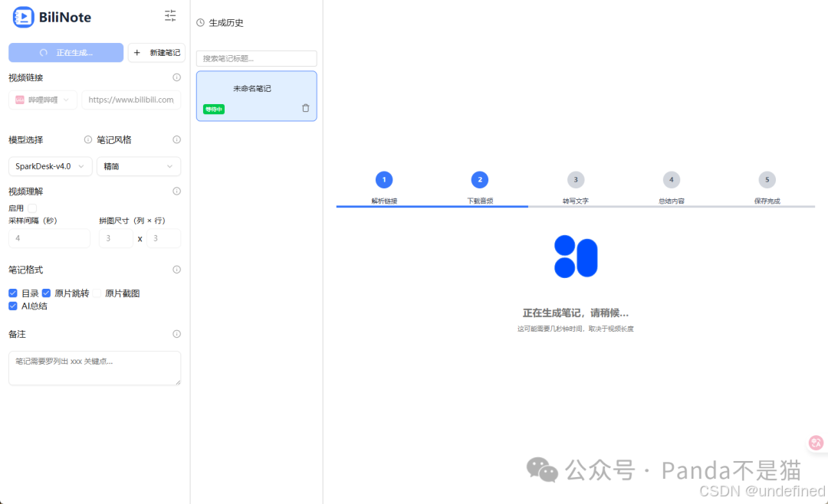Enable the 启用 video understanding checkbox

click(x=32, y=208)
